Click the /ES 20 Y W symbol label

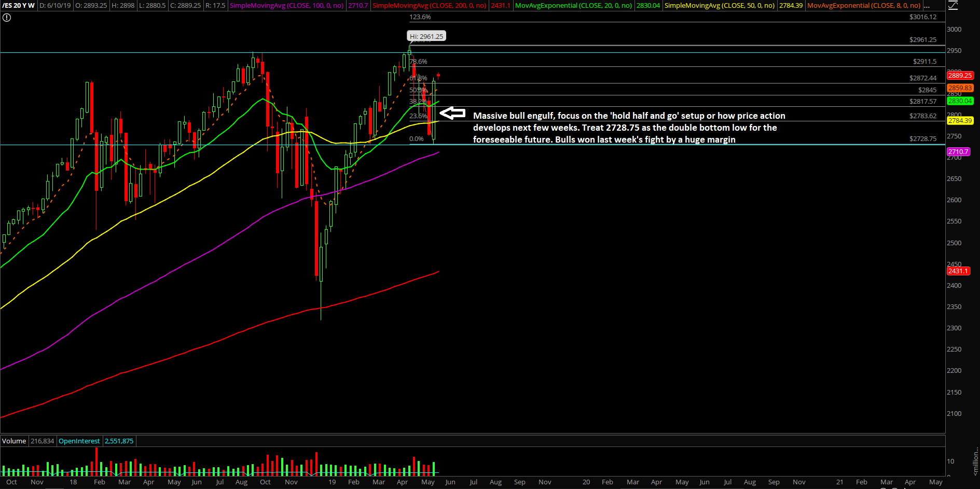pos(18,6)
